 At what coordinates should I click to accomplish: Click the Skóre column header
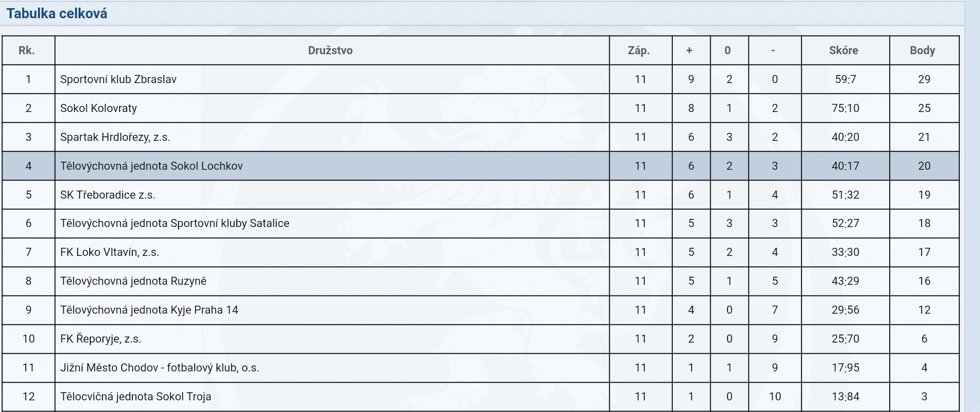(844, 50)
